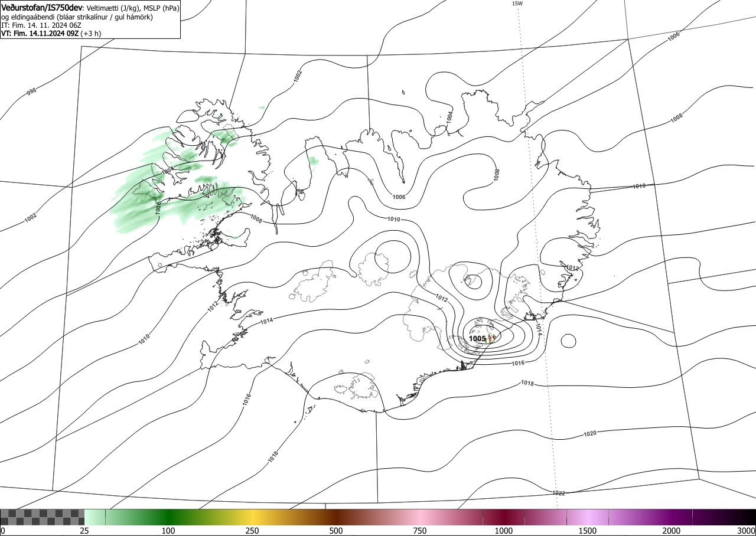
Task: Click the 'Veltimætti (J/kg), MSLP (hPa)' heading
Action: click(133, 9)
